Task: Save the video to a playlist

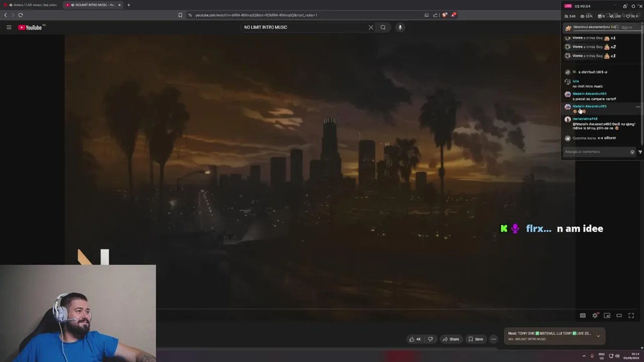Action: click(475, 339)
